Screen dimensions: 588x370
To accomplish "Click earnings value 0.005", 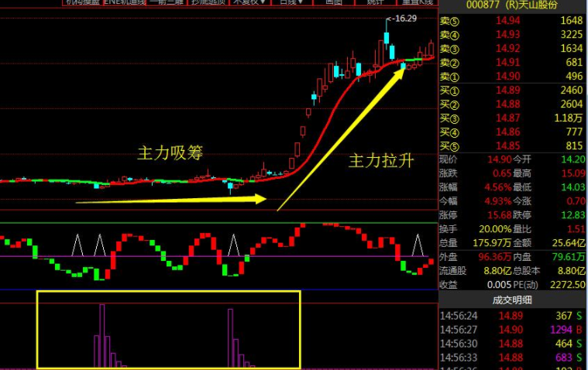I will point(499,285).
